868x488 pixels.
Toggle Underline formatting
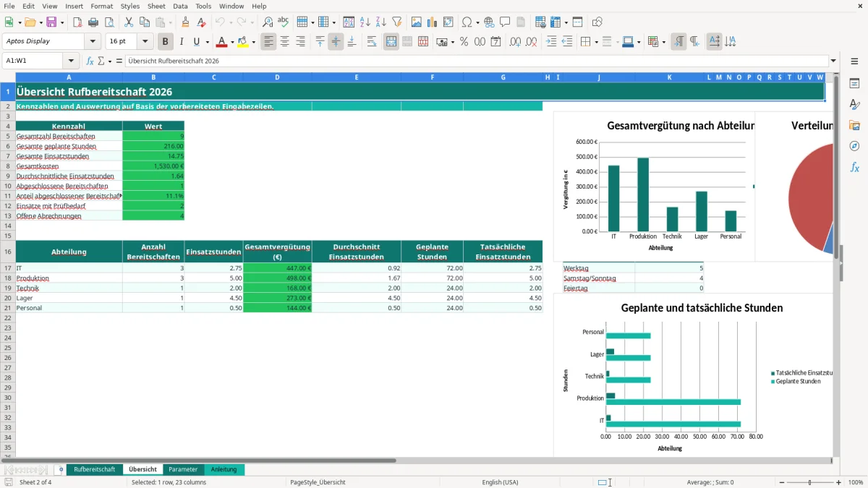tap(196, 42)
